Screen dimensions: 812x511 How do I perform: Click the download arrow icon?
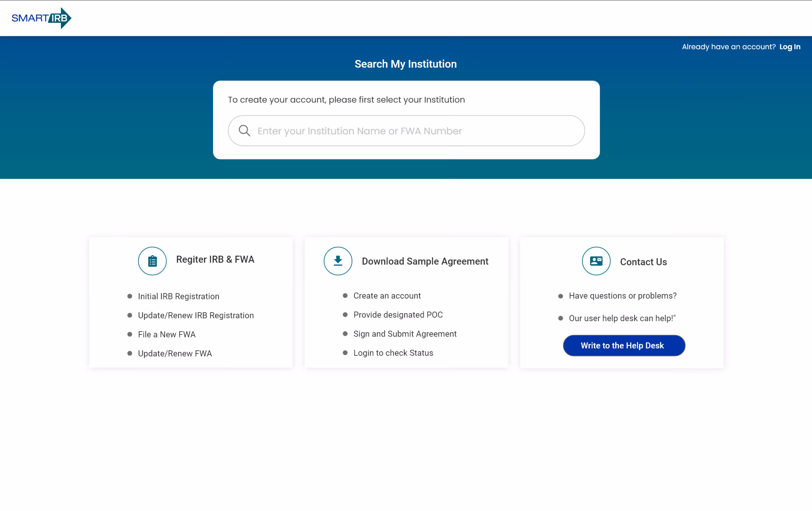tap(338, 261)
